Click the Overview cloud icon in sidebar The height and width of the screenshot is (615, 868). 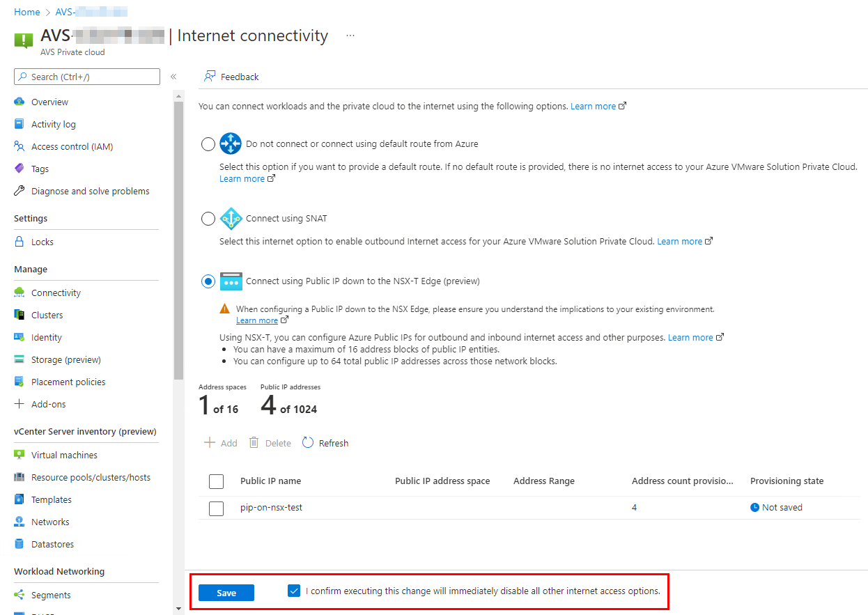[20, 102]
